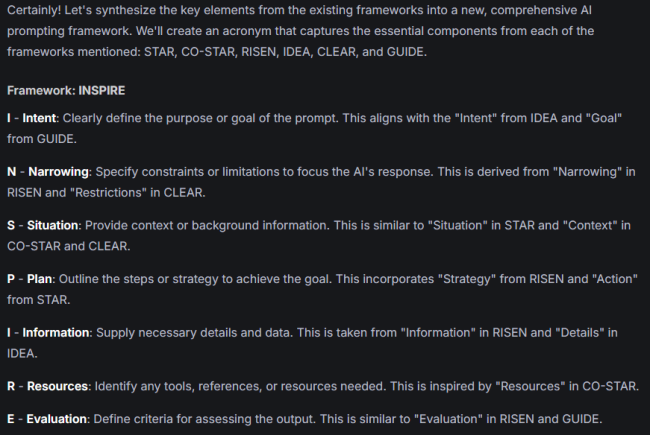
Task: Click the bold word Intent
Action: [x=39, y=118]
